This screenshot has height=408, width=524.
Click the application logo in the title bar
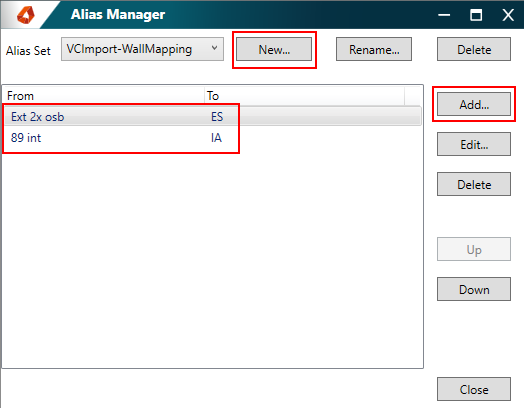tap(26, 15)
